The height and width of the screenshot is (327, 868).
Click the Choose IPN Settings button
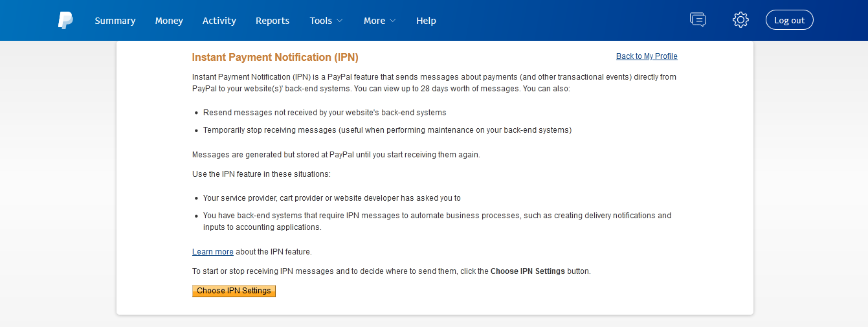[x=234, y=291]
